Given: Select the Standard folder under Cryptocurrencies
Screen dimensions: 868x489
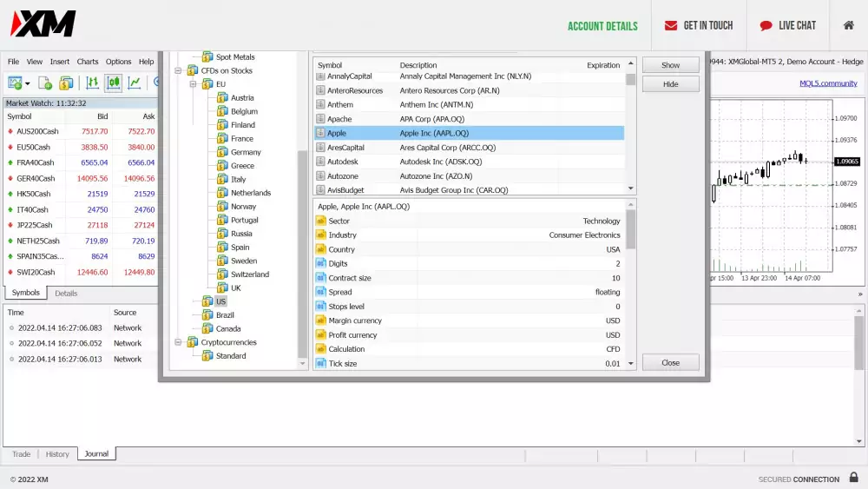Looking at the screenshot, I should point(224,355).
